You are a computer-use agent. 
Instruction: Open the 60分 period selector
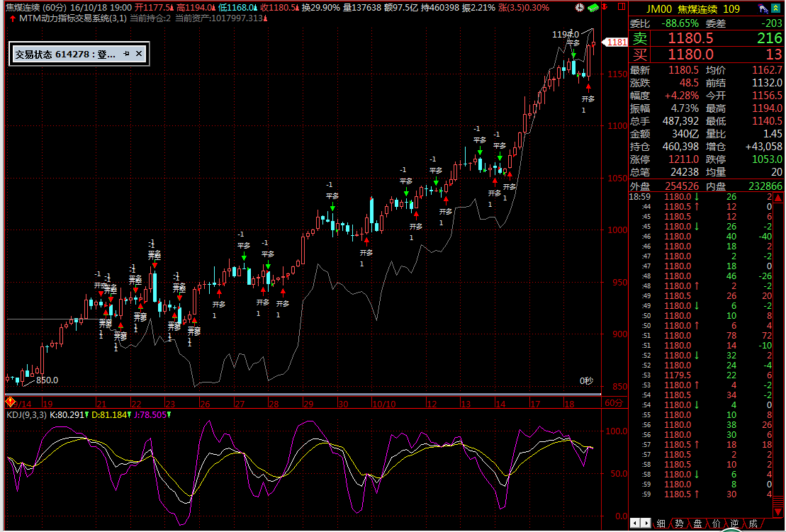click(613, 402)
